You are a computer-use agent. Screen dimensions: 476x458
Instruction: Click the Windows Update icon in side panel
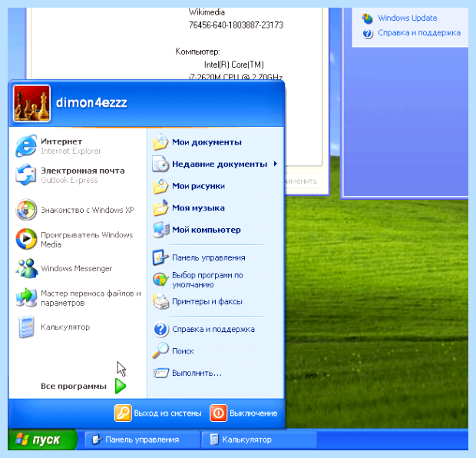pyautogui.click(x=367, y=18)
